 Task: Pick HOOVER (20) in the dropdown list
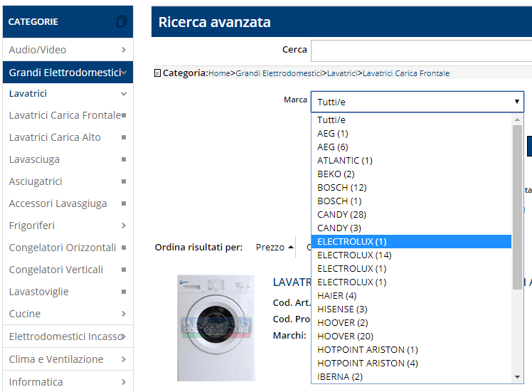point(345,336)
